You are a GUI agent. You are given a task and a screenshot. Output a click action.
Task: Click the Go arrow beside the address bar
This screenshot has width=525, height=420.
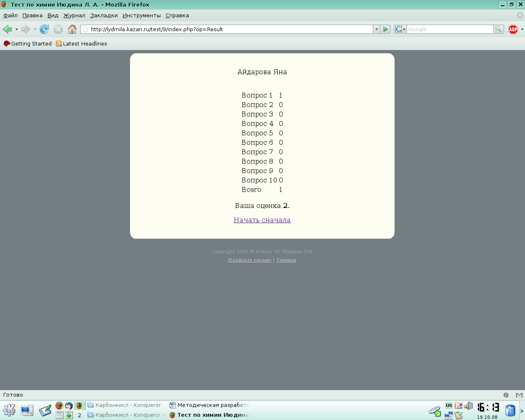[386, 29]
